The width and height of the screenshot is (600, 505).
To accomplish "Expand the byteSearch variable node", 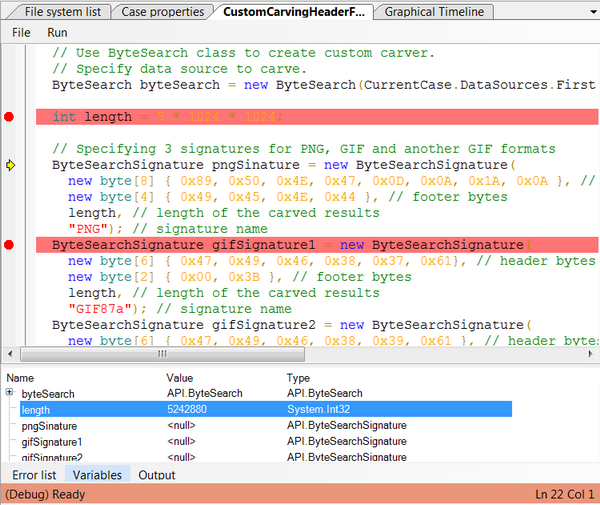I will [x=10, y=393].
